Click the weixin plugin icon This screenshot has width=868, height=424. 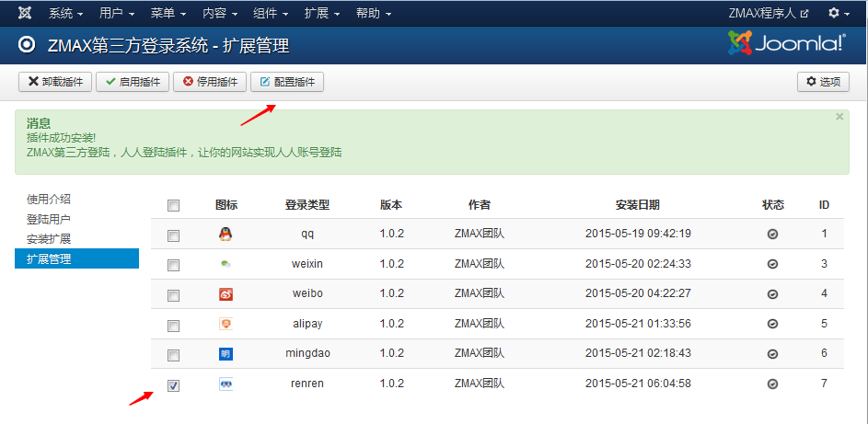pyautogui.click(x=226, y=264)
